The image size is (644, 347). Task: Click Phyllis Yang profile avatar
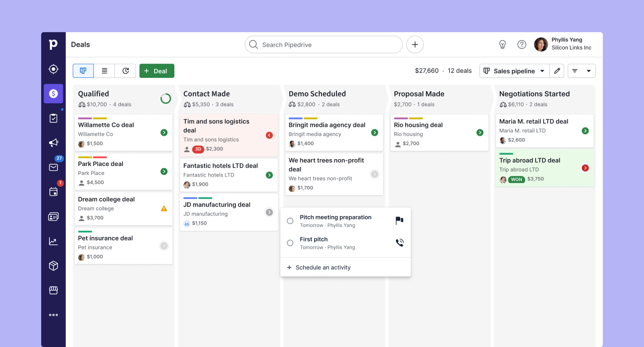click(x=541, y=45)
